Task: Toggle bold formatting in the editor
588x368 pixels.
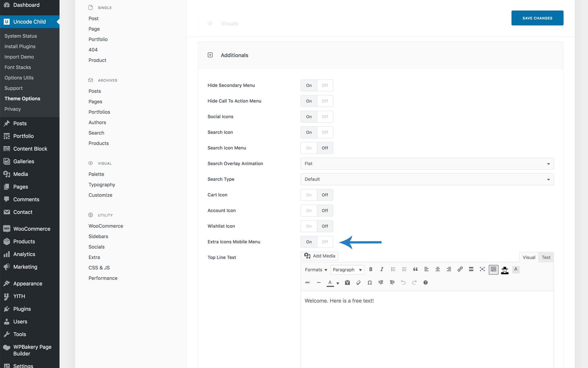Action: click(x=371, y=269)
